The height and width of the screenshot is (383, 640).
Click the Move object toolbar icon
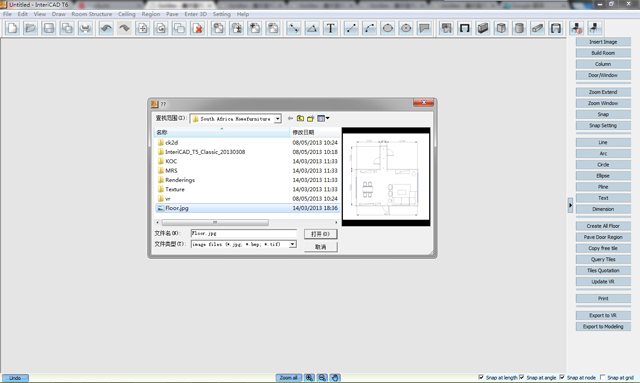143,28
